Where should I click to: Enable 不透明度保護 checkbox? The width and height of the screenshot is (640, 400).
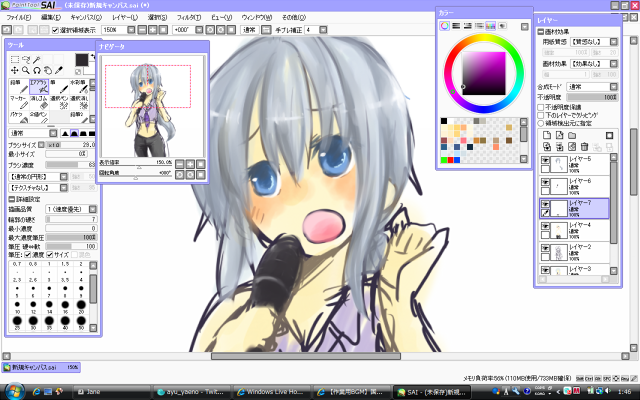click(541, 107)
